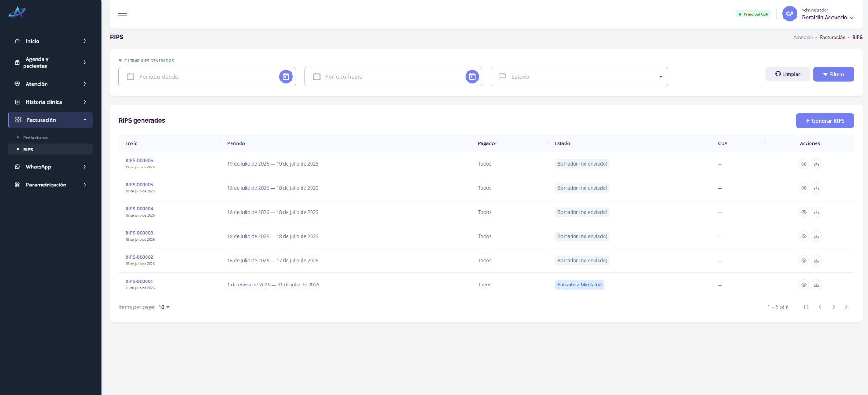868x395 pixels.
Task: Click the app logo in sidebar
Action: (17, 12)
